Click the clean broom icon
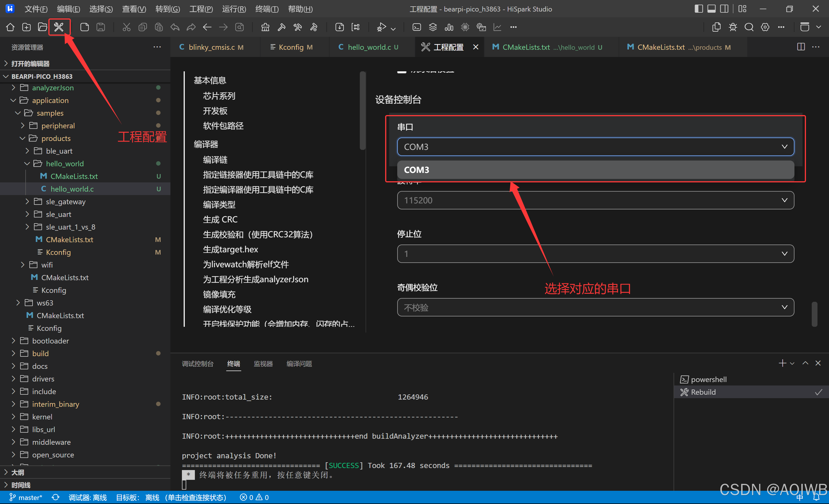Screen dimensions: 829x504 (265, 27)
